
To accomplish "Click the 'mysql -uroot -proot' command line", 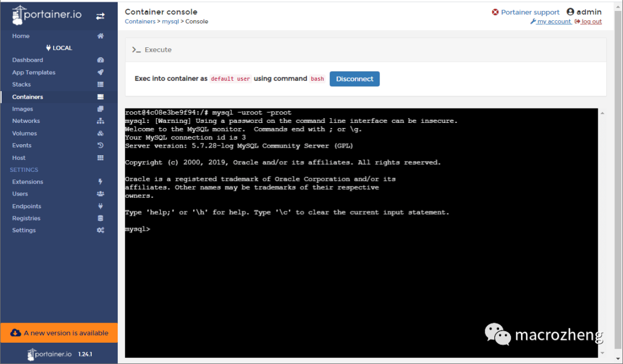I will click(x=252, y=112).
